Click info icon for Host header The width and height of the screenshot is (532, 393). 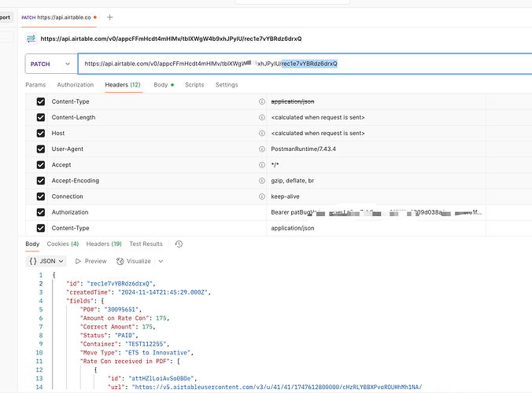[261, 133]
